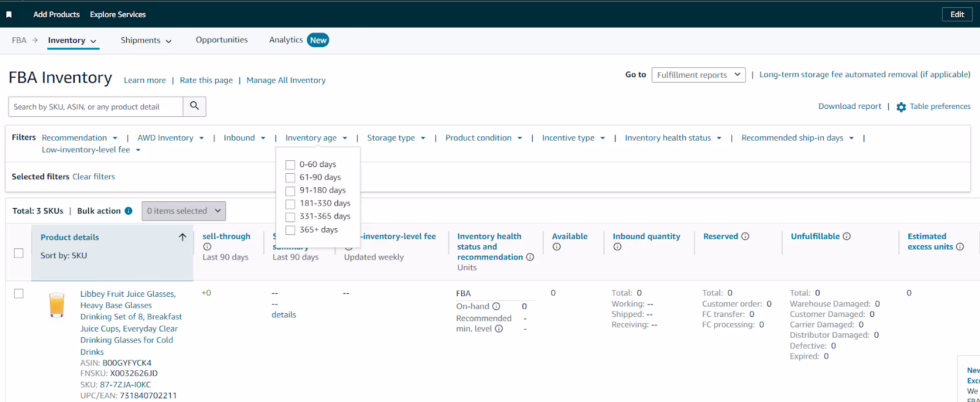Open the Fulfillment reports dropdown
This screenshot has height=402, width=980.
tap(699, 75)
